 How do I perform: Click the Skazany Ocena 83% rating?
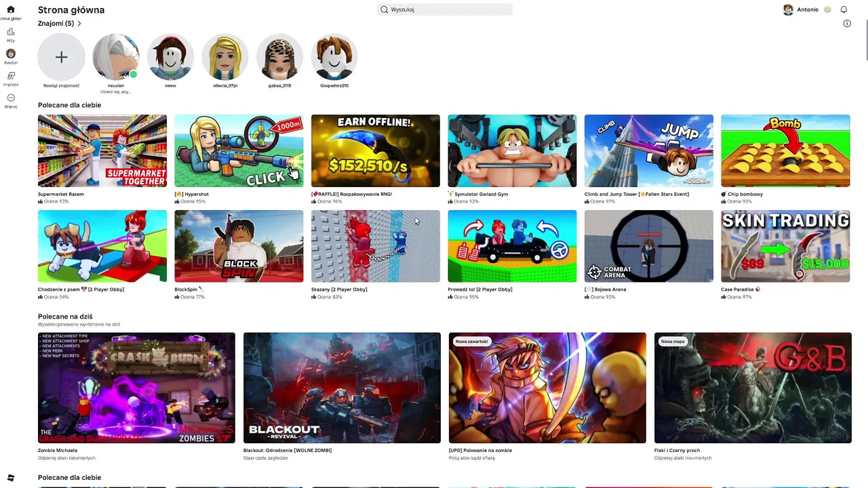pyautogui.click(x=327, y=297)
